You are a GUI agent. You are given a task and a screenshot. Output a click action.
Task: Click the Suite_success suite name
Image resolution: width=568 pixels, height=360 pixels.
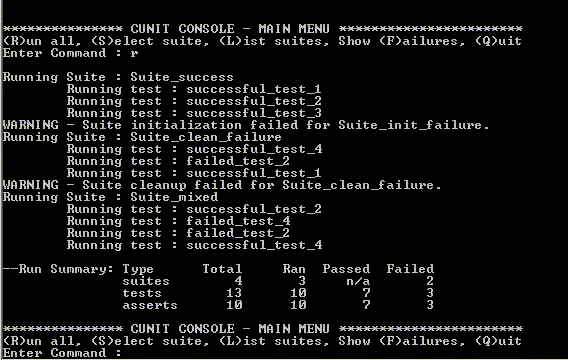point(182,78)
